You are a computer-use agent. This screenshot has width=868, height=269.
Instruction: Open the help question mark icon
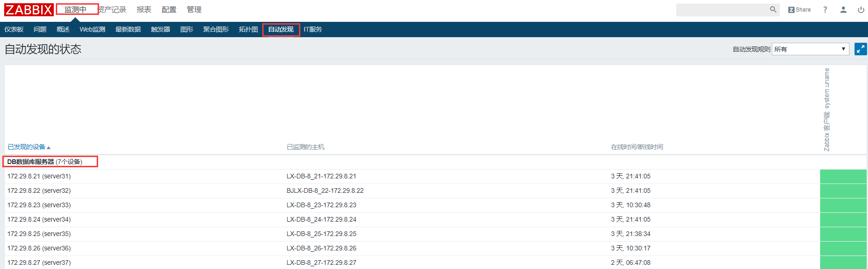pyautogui.click(x=825, y=9)
